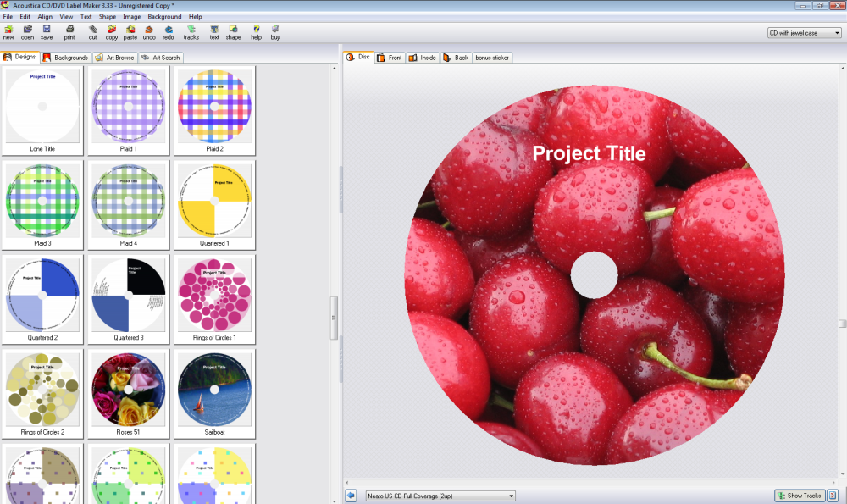Open the View menu
The width and height of the screenshot is (847, 504).
[x=66, y=17]
